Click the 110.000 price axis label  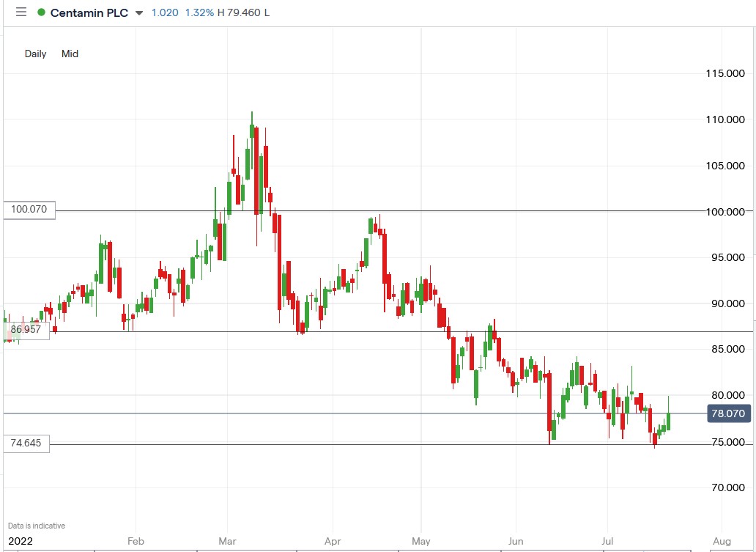click(725, 119)
